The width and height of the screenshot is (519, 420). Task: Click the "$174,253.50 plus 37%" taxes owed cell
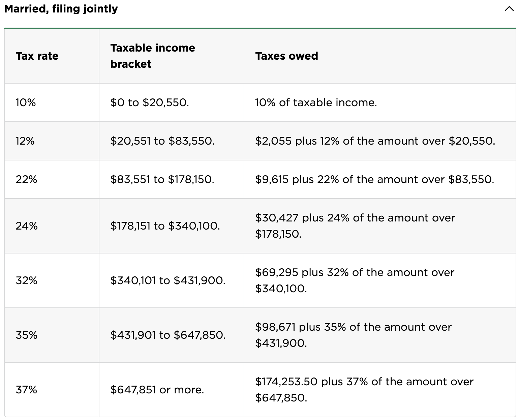364,390
